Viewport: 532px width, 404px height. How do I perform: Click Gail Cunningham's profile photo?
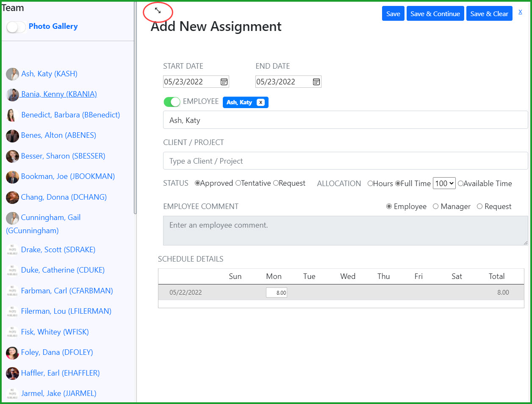coord(12,218)
